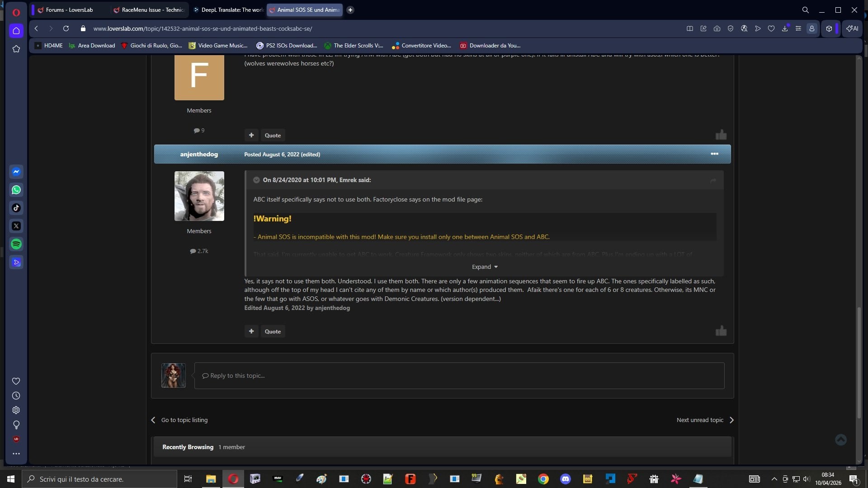Click Quote on anjenthedog's post
Image resolution: width=868 pixels, height=488 pixels.
273,331
